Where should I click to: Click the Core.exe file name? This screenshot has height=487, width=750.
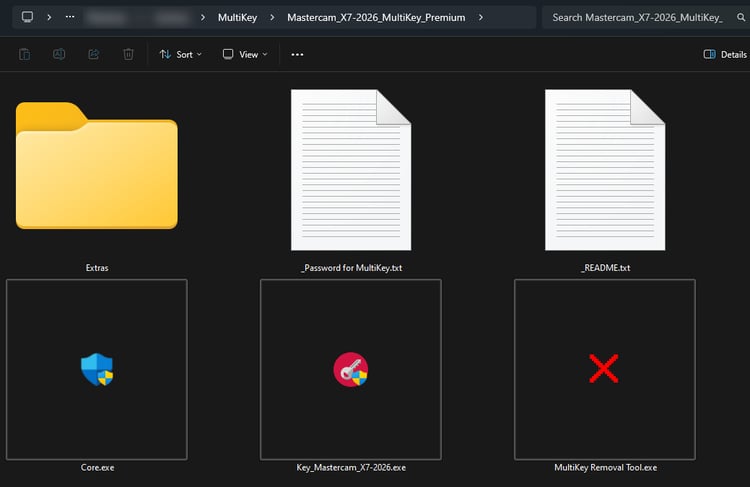98,467
